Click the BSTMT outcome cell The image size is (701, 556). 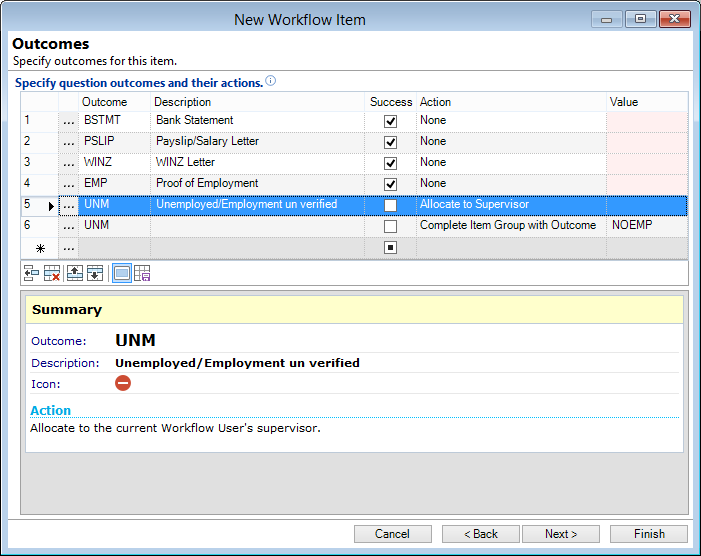pyautogui.click(x=114, y=122)
